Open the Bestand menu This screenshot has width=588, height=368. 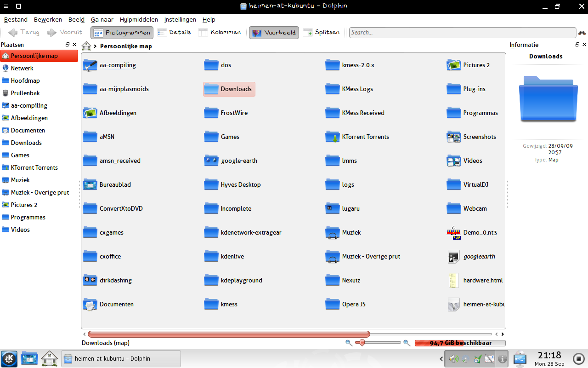(16, 20)
